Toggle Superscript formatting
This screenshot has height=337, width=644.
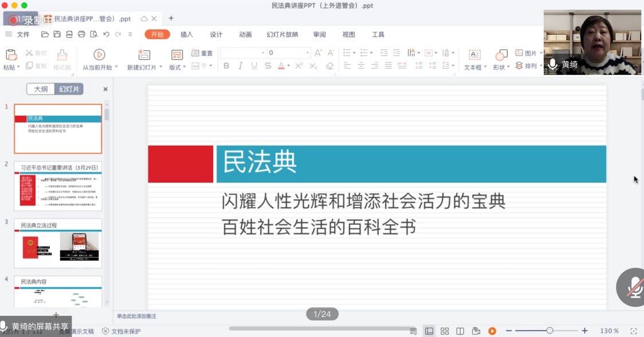point(299,66)
